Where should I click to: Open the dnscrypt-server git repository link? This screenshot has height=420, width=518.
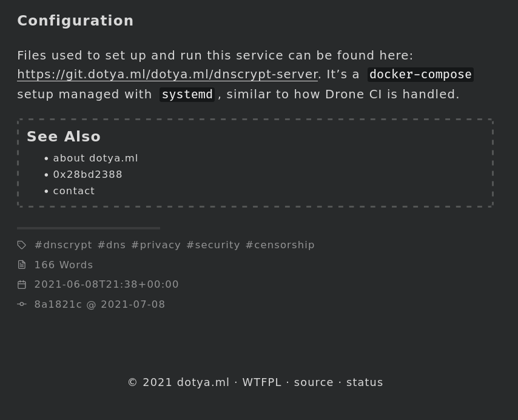click(167, 75)
